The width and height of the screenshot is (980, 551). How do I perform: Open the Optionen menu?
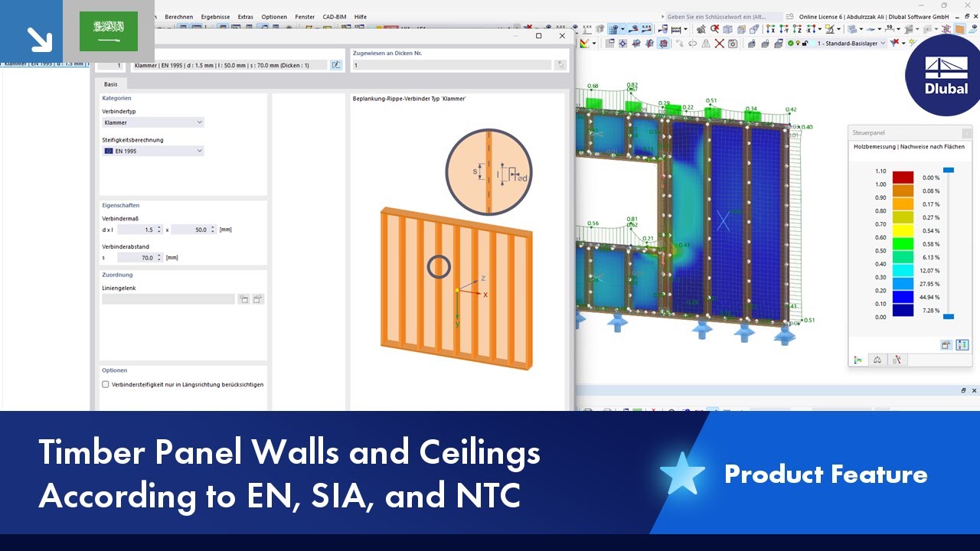click(274, 16)
